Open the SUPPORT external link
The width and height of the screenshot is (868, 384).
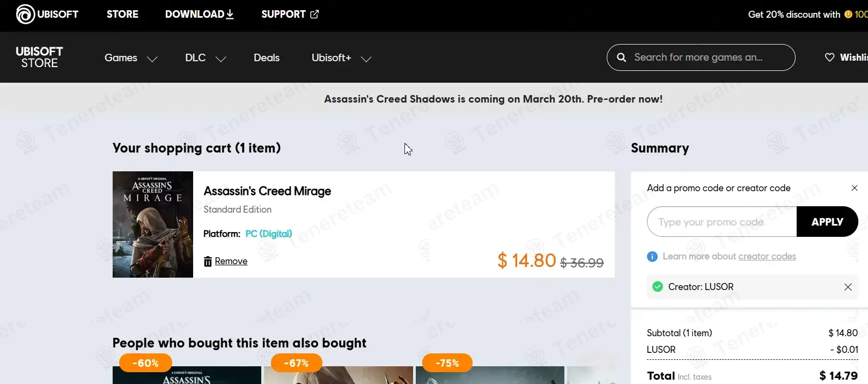coord(290,15)
